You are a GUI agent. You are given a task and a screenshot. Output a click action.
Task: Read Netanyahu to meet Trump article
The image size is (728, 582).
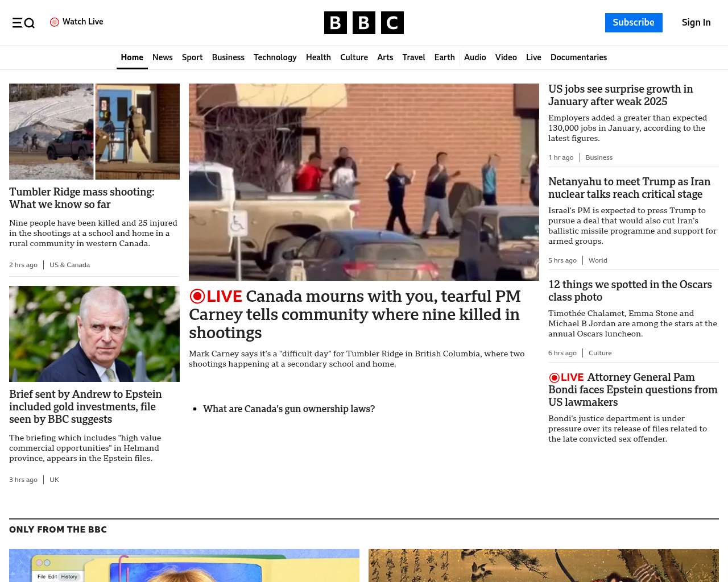(x=629, y=188)
